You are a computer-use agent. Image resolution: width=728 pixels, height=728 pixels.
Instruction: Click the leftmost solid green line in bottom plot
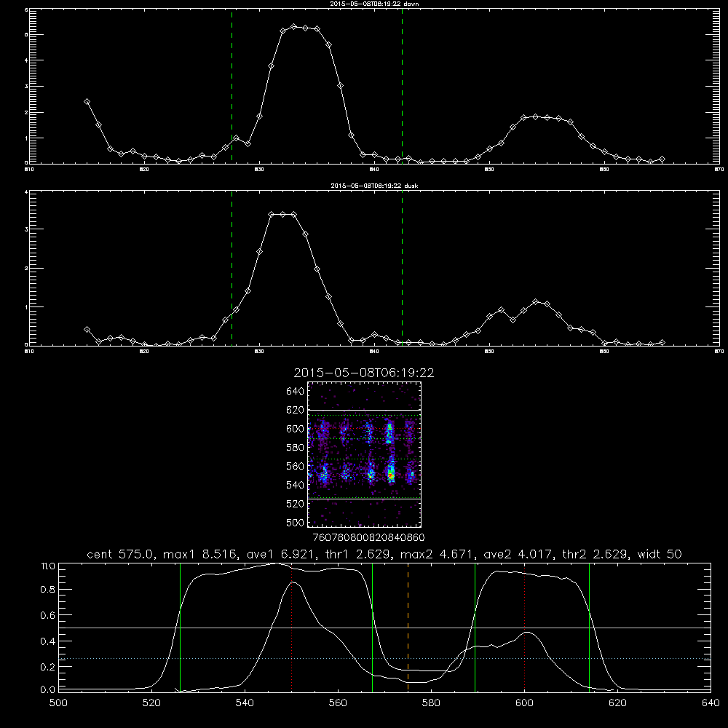click(x=180, y=627)
